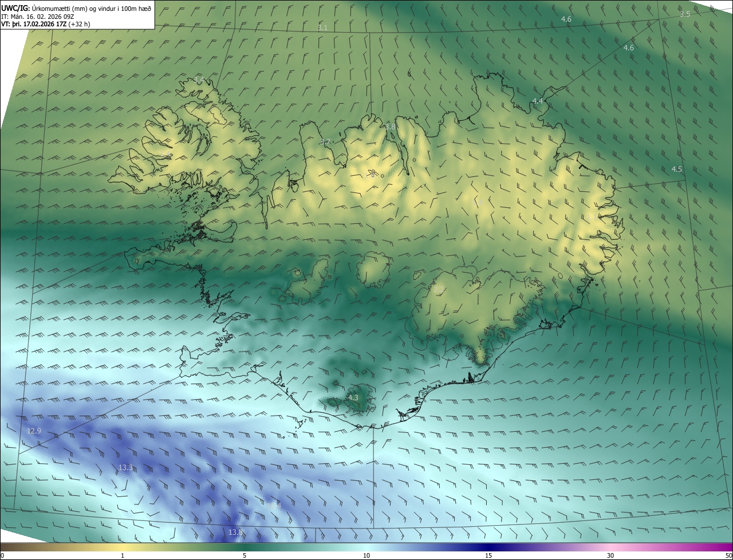733x560 pixels.
Task: Click the 4.5 value label on the map
Action: pos(677,169)
